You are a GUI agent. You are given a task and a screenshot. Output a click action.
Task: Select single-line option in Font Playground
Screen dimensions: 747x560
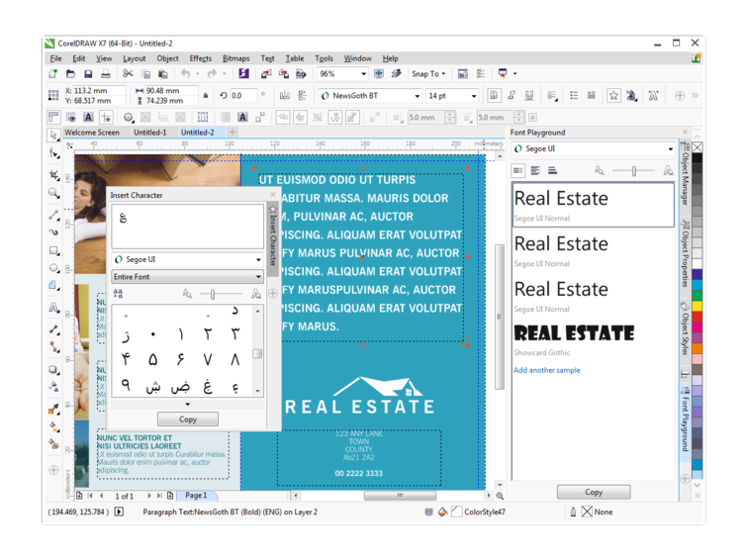pos(517,170)
